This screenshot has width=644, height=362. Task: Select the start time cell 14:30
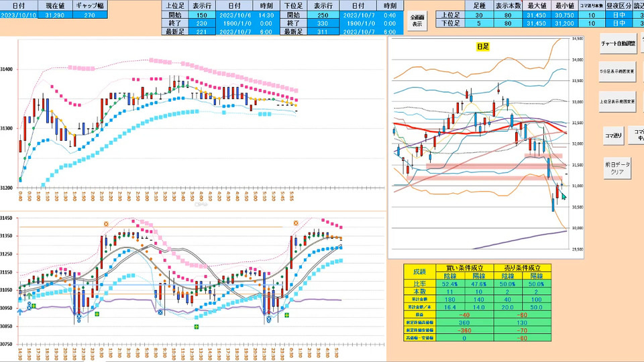[266, 15]
